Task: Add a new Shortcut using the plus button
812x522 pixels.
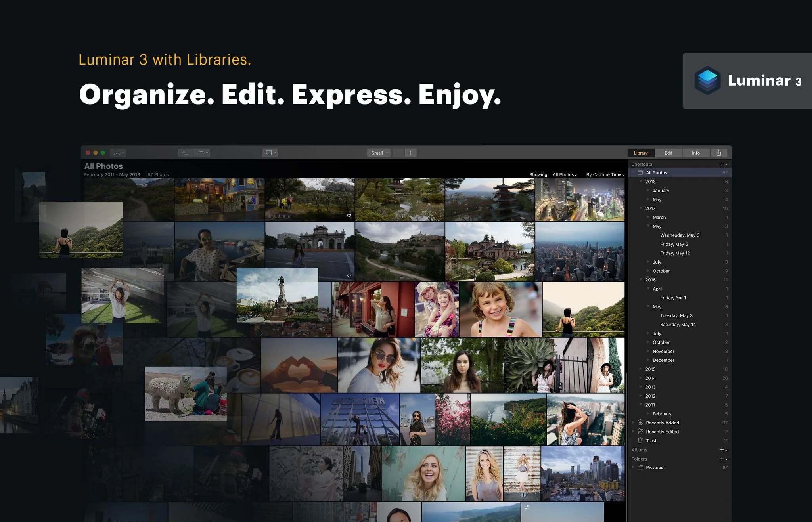Action: (x=722, y=164)
